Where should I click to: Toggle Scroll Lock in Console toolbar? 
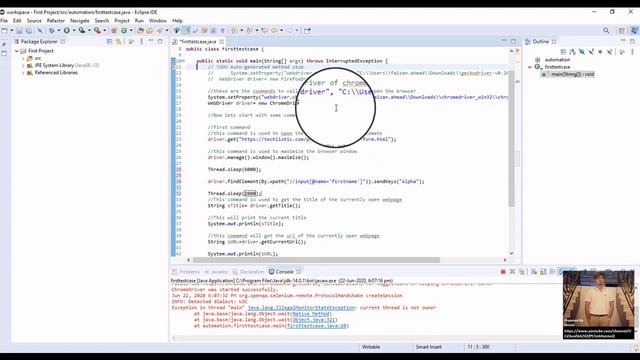click(543, 272)
